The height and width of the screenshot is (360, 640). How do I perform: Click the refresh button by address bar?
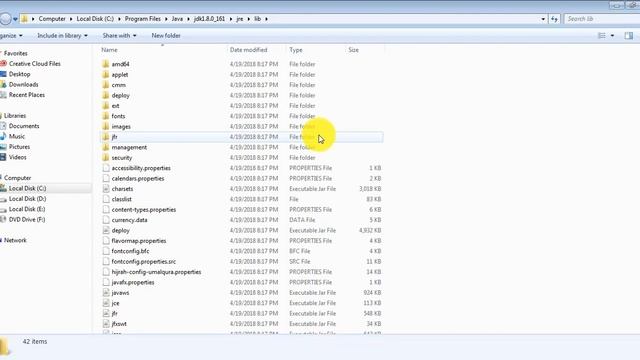pyautogui.click(x=554, y=19)
